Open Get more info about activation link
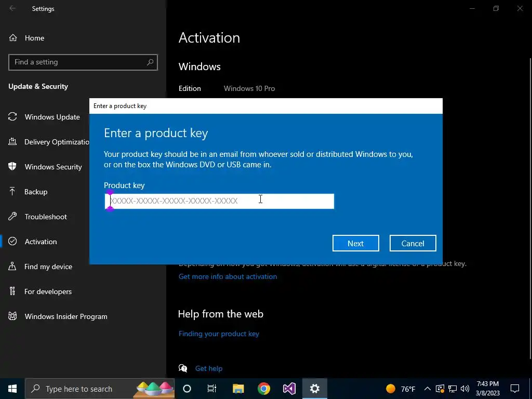The width and height of the screenshot is (532, 399). point(228,276)
